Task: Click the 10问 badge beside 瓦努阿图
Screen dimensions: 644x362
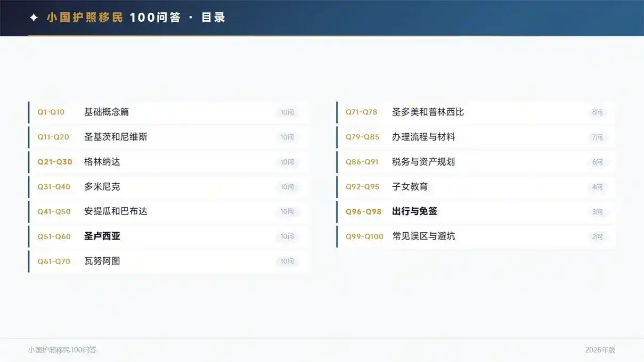Action: [287, 261]
